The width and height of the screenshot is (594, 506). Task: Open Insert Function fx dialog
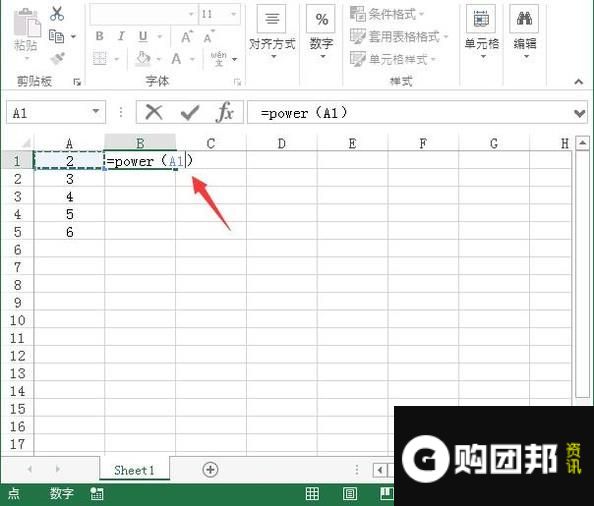pos(225,112)
